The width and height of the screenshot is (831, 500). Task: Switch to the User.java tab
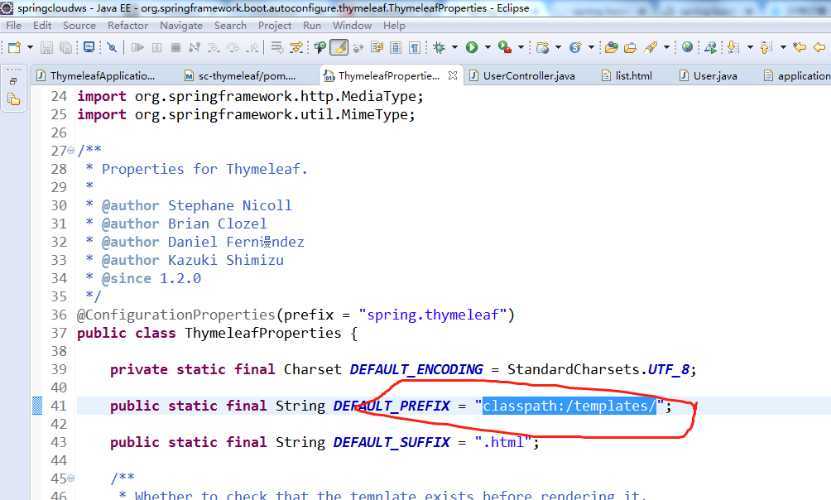coord(709,76)
